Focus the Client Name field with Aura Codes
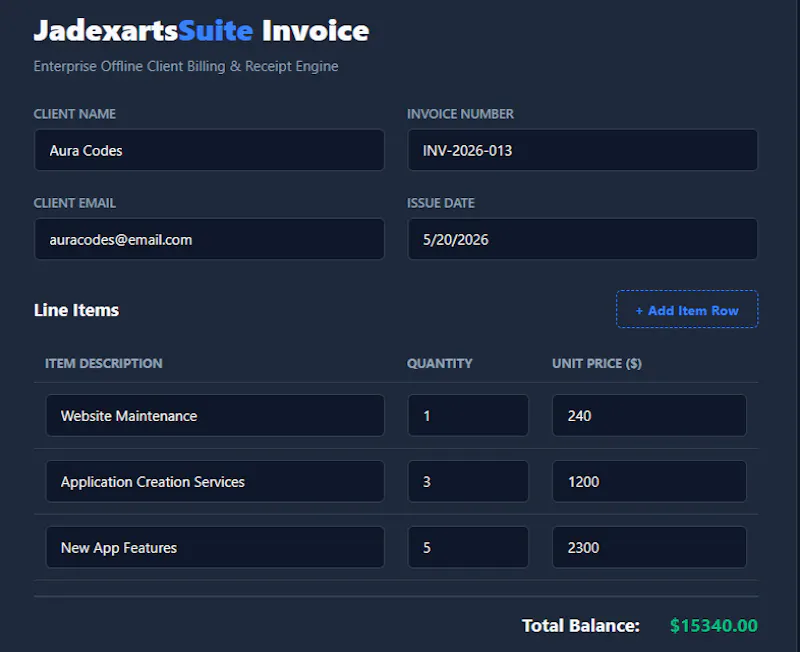The image size is (800, 652). click(209, 150)
